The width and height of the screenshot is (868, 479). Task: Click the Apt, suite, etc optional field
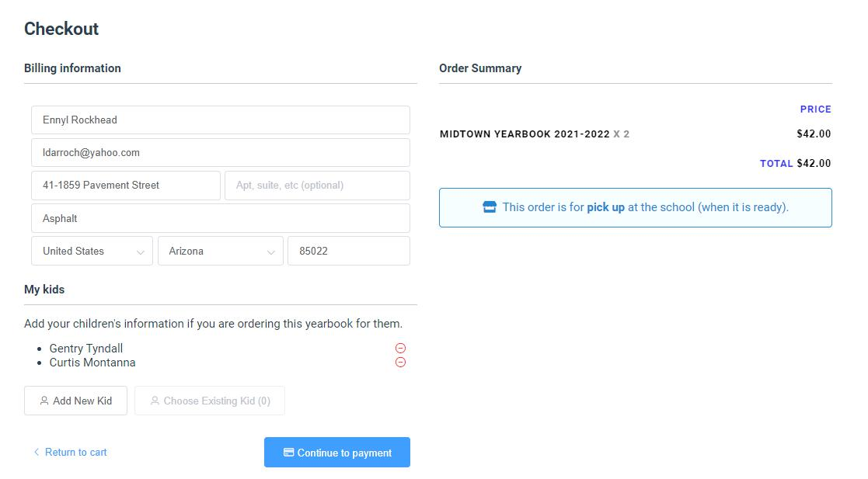click(x=317, y=186)
